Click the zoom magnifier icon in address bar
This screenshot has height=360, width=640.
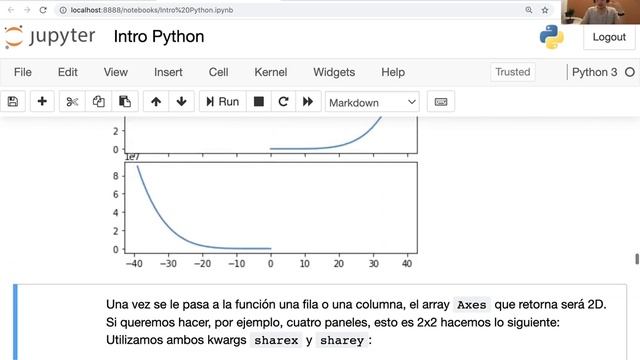[x=529, y=10]
